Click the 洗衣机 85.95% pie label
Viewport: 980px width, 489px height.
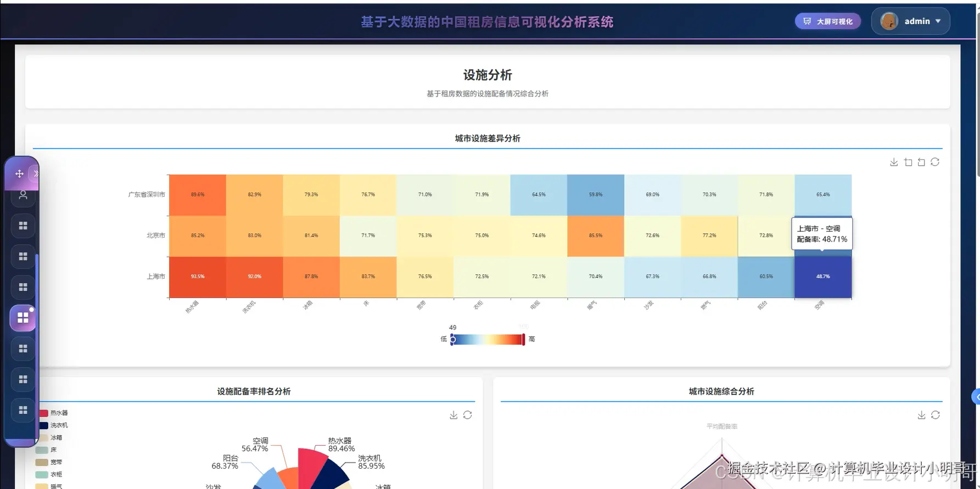(371, 462)
